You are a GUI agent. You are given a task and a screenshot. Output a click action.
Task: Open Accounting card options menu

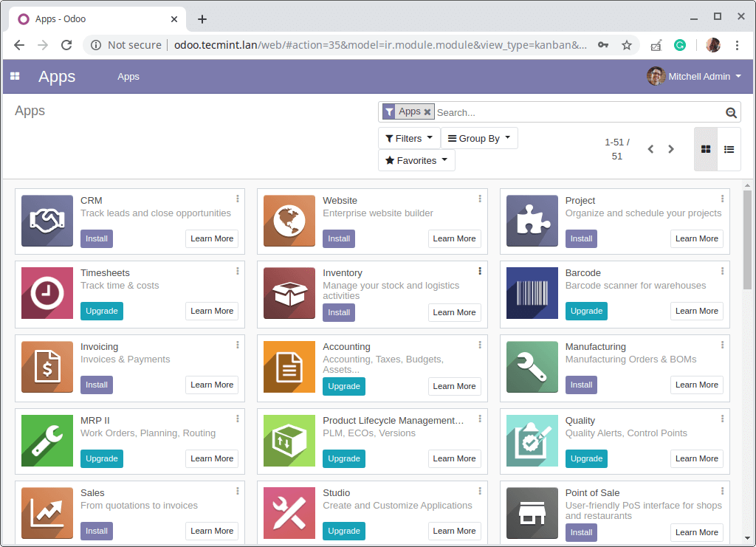tap(480, 345)
